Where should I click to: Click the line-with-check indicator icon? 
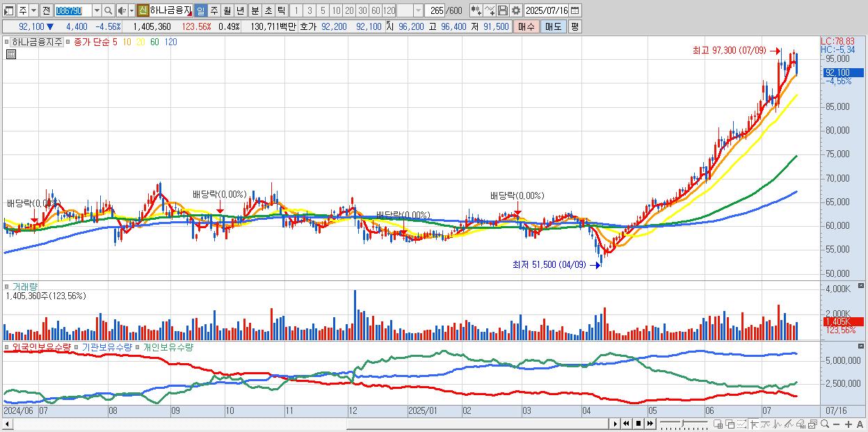490,10
